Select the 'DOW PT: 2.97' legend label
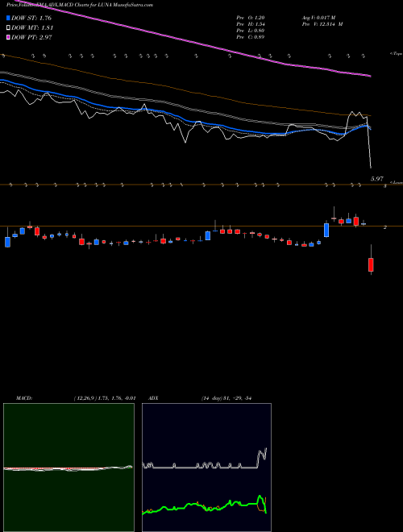This screenshot has height=532, width=403. pyautogui.click(x=31, y=37)
